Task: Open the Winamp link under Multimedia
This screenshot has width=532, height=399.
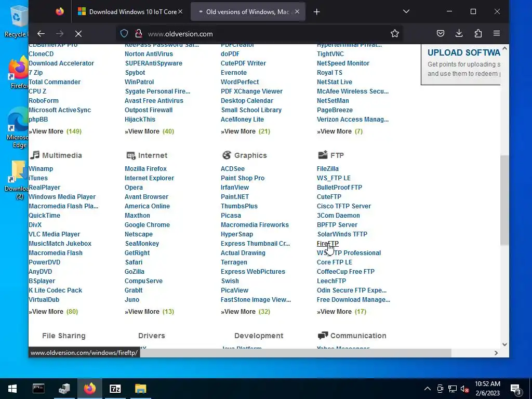Action: [41, 169]
